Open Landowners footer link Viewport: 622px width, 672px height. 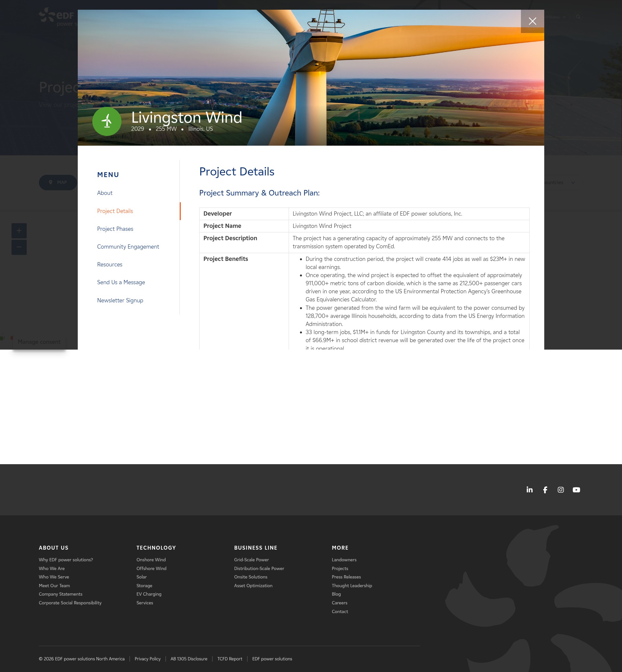[x=344, y=560]
